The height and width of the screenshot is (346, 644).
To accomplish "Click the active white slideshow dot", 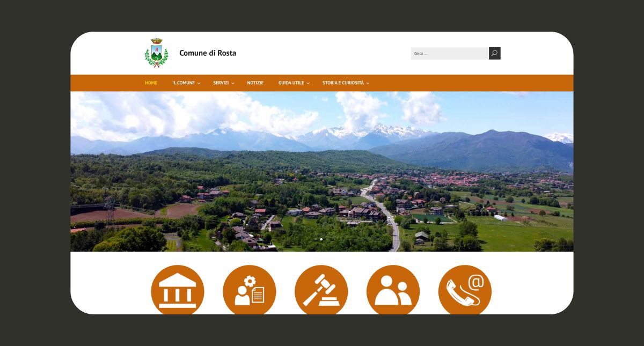I will point(321,239).
